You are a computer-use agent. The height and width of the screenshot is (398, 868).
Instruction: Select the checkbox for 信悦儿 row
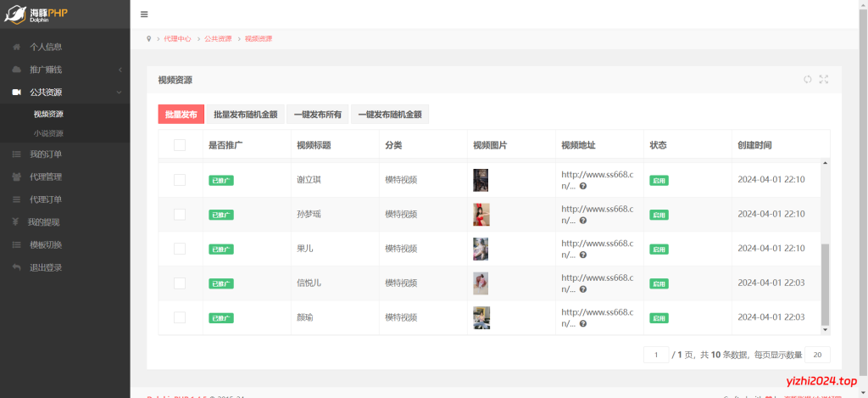pyautogui.click(x=180, y=283)
